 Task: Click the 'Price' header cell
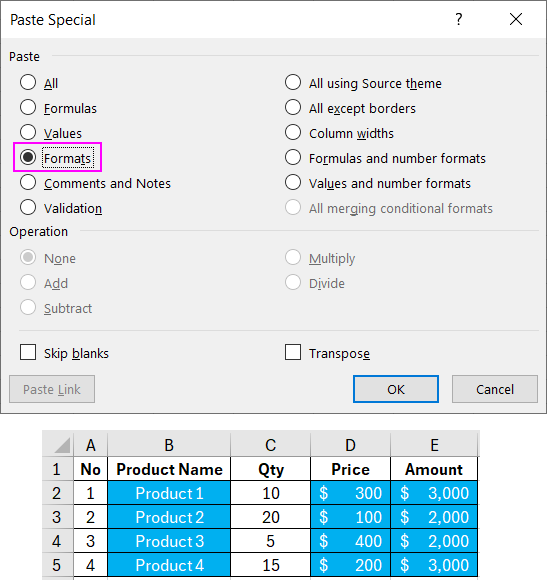[351, 469]
